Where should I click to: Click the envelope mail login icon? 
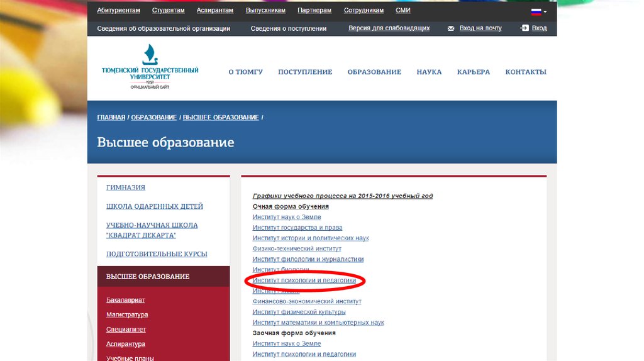point(451,28)
